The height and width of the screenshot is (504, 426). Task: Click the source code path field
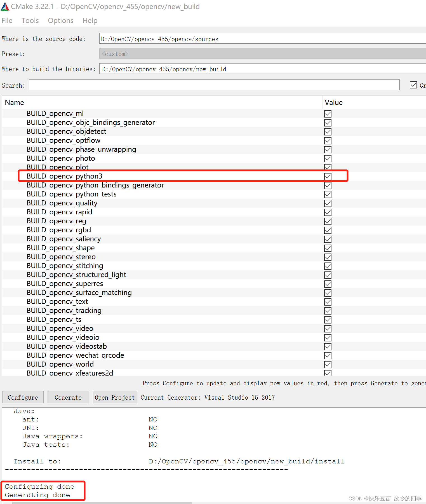pos(262,39)
